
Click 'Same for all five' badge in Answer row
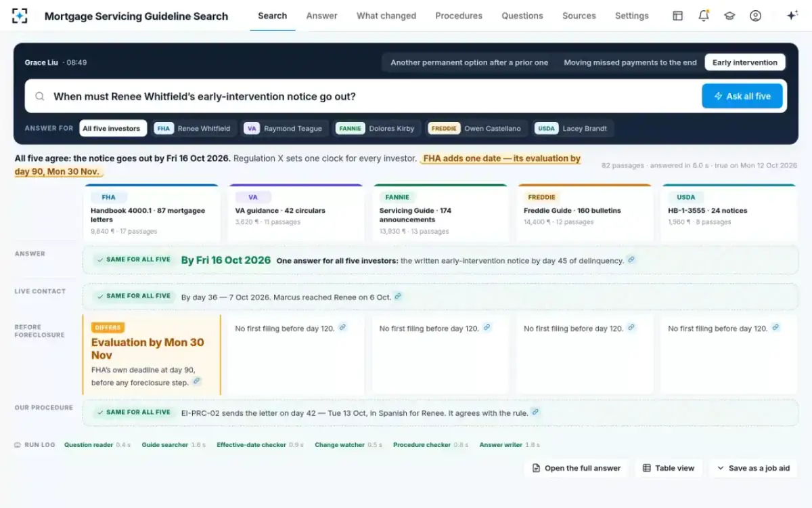click(133, 259)
